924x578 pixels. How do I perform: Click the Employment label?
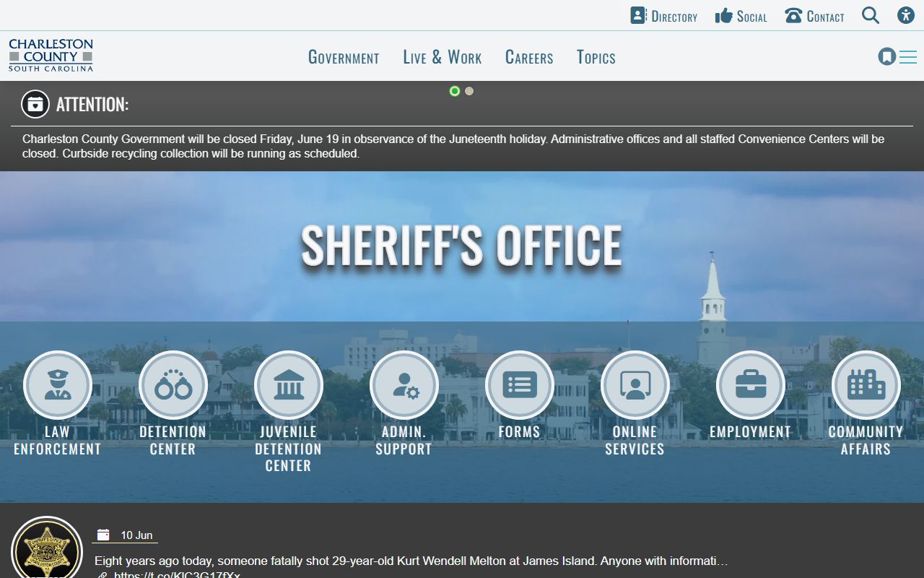tap(751, 432)
